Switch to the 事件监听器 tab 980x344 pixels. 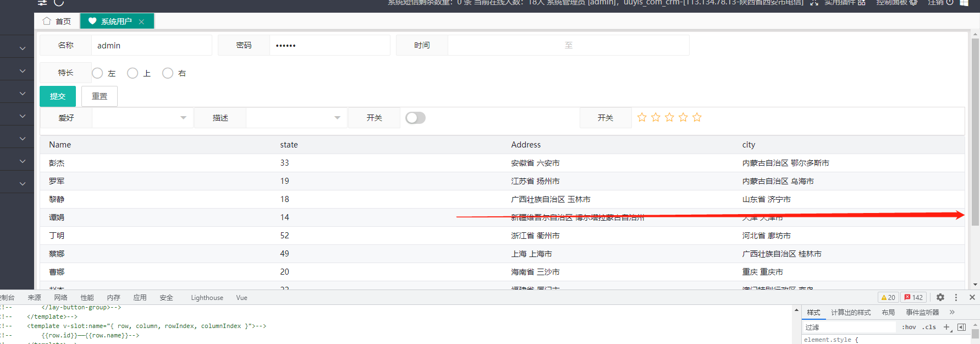click(922, 312)
